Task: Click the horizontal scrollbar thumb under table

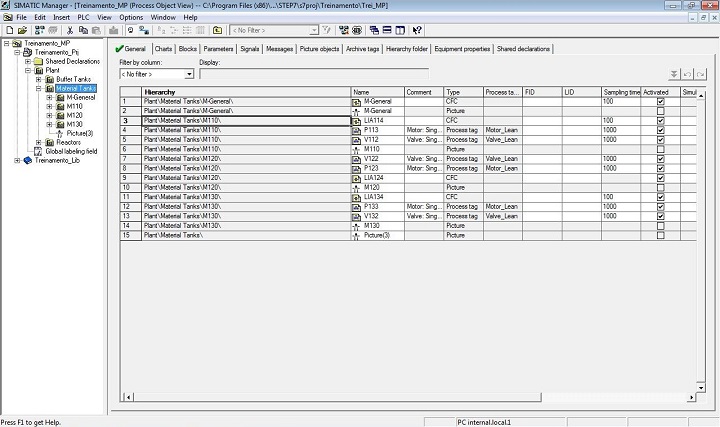Action: 338,397
